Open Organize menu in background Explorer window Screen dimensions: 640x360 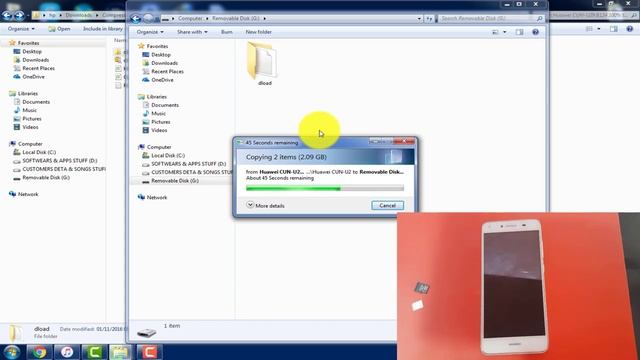21,29
